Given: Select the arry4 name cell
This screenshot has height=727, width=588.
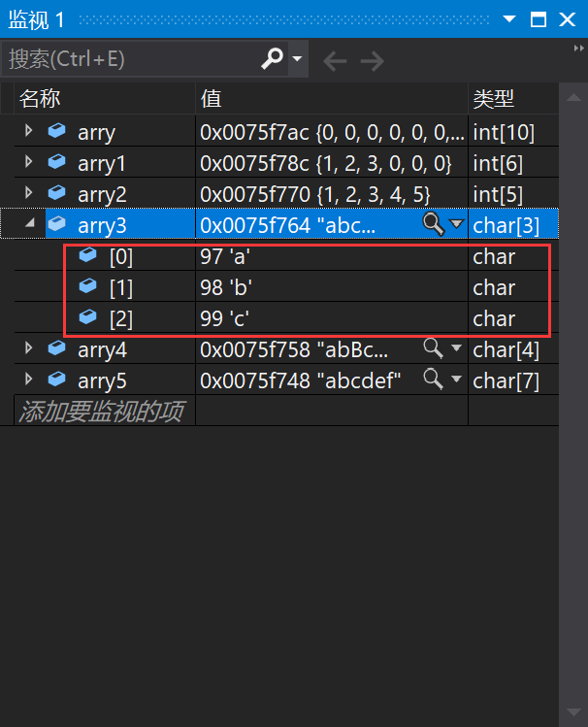Looking at the screenshot, I should 102,350.
